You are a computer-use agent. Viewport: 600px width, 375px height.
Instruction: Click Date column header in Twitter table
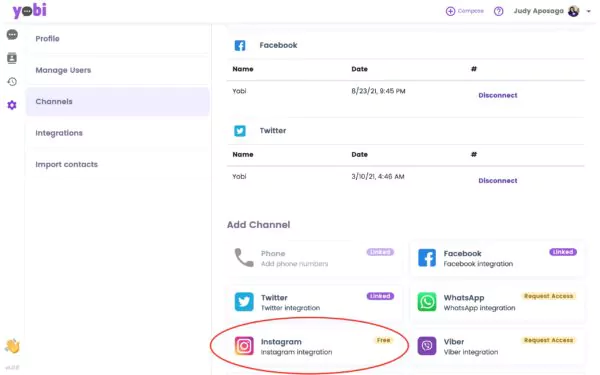(x=360, y=155)
